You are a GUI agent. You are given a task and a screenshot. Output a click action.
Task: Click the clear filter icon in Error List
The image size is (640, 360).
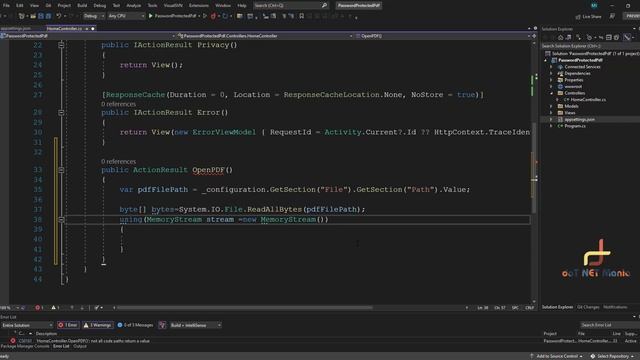tap(162, 325)
